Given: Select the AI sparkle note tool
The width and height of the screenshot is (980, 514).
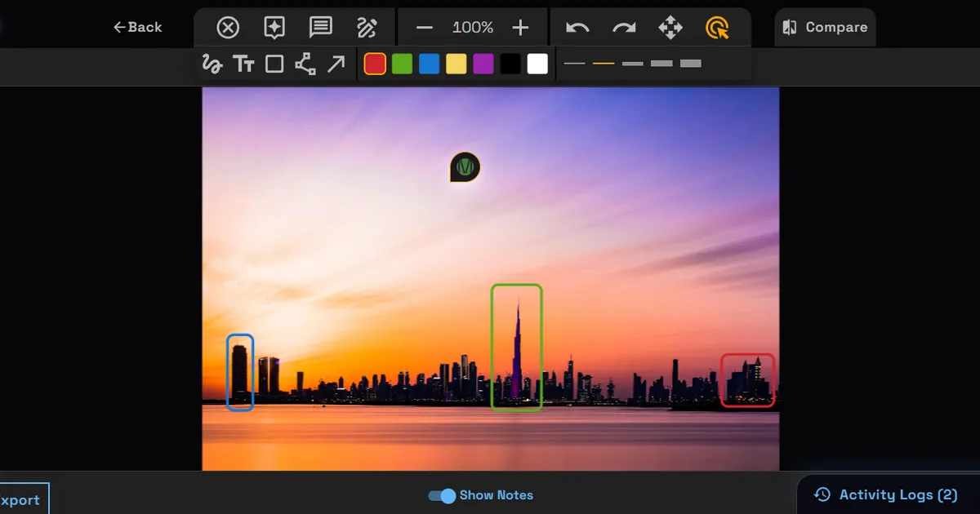Looking at the screenshot, I should (274, 28).
